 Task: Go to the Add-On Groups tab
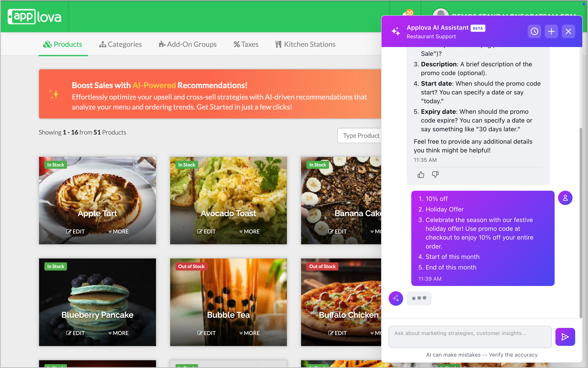click(188, 44)
